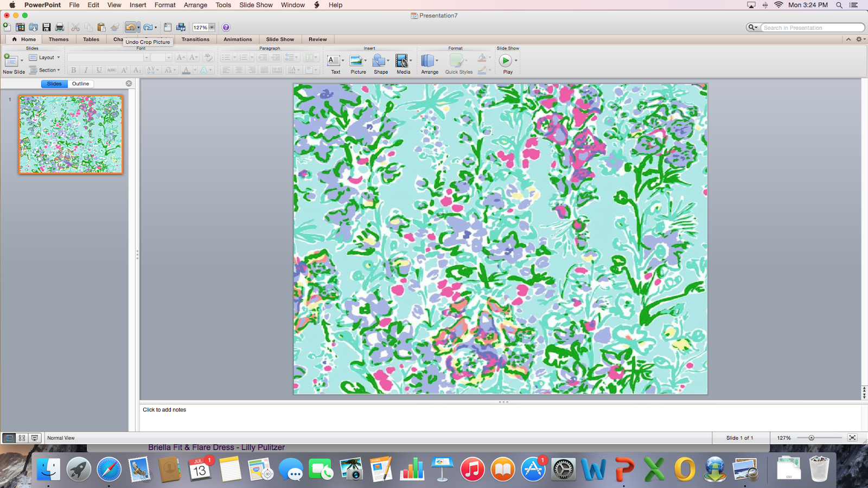This screenshot has width=868, height=488.
Task: Toggle Subscript formatting
Action: 137,70
